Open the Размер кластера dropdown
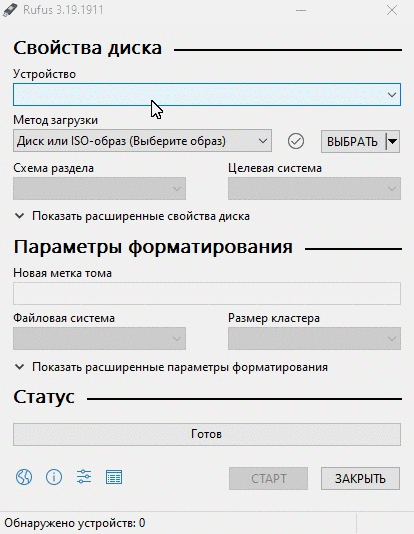 [314, 339]
